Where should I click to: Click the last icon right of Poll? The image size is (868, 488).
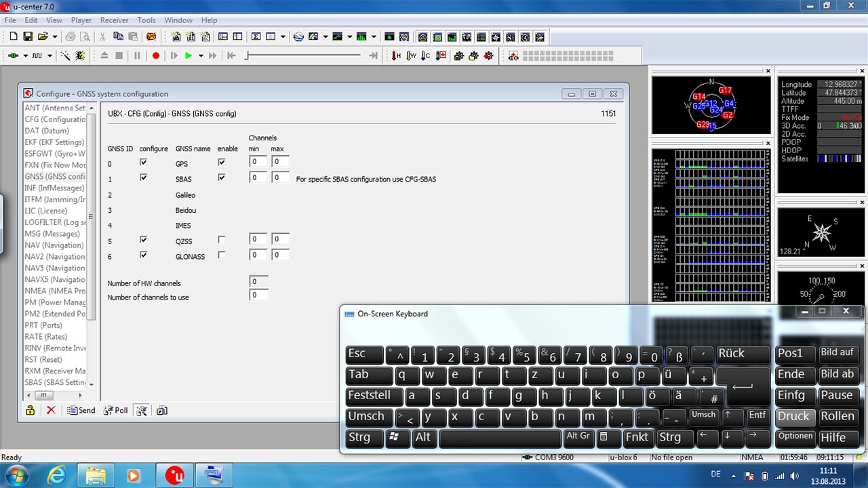point(162,410)
